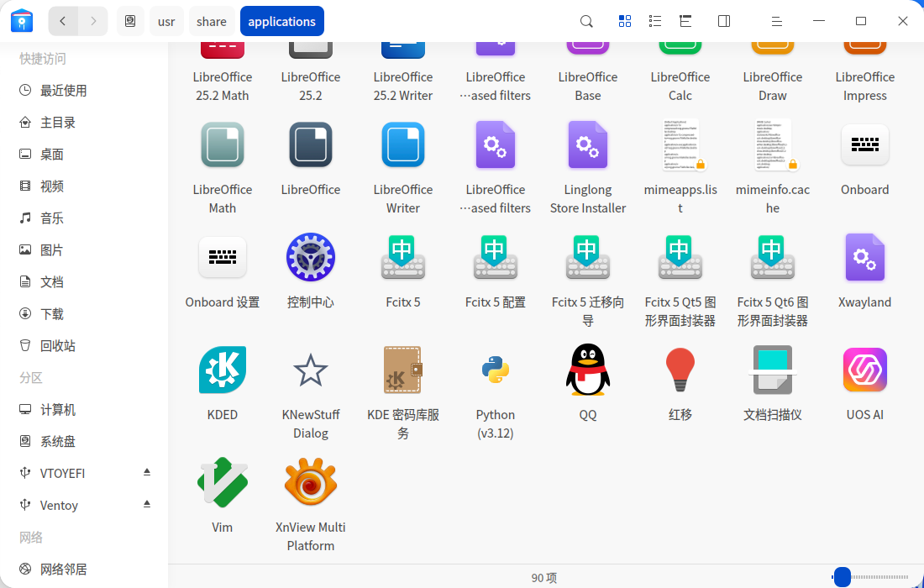Screen dimensions: 924x588
Task: Go back with the back arrow button
Action: point(63,21)
